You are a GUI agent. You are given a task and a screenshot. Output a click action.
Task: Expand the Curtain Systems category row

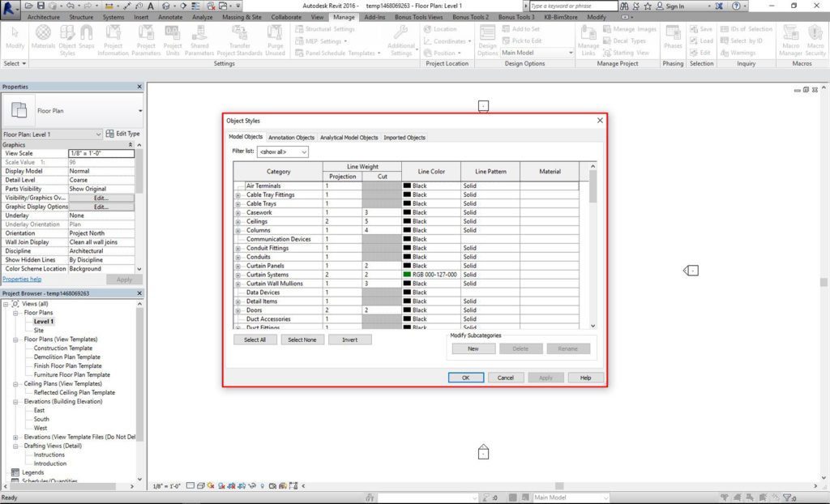237,275
